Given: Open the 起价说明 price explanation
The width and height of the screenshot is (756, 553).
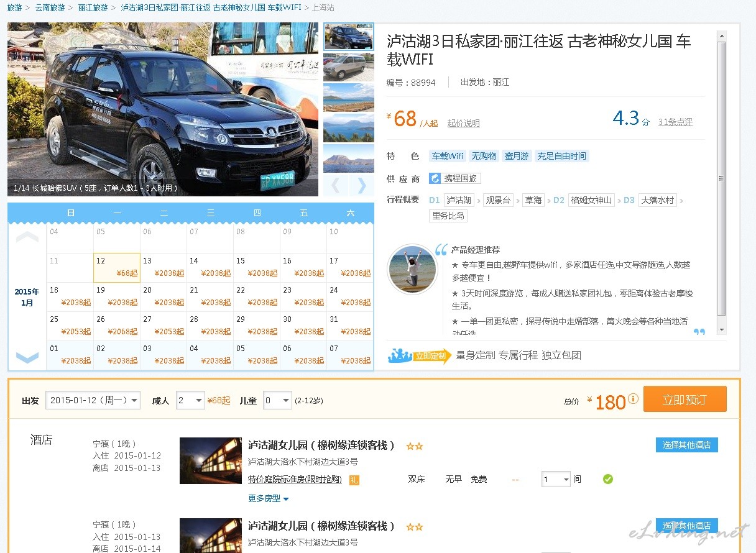Looking at the screenshot, I should tap(464, 123).
